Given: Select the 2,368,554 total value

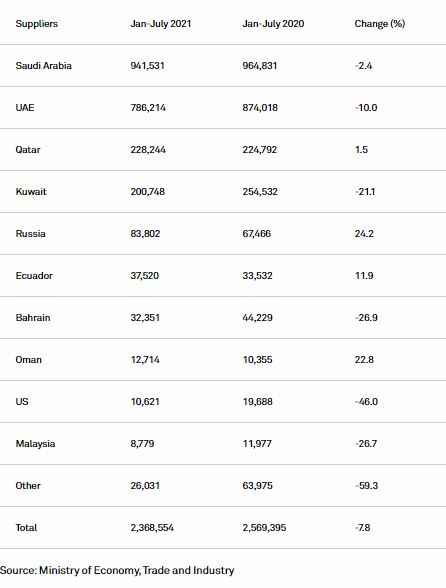Looking at the screenshot, I should [x=152, y=528].
